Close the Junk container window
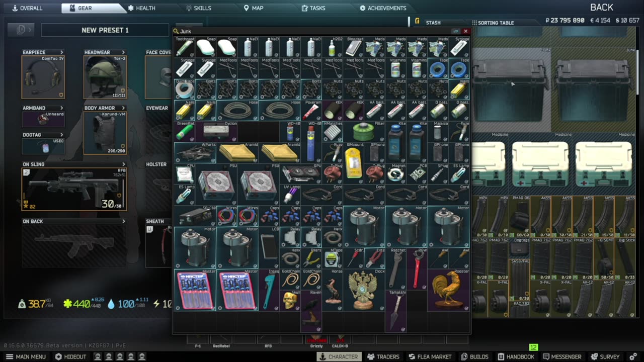Screen dimensions: 644x362 [x=465, y=31]
